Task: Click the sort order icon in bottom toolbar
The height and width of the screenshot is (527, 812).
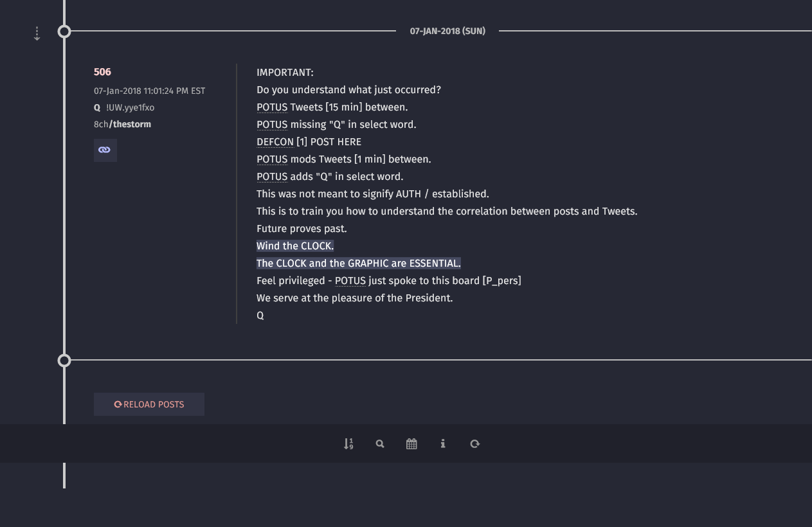Action: click(x=348, y=443)
